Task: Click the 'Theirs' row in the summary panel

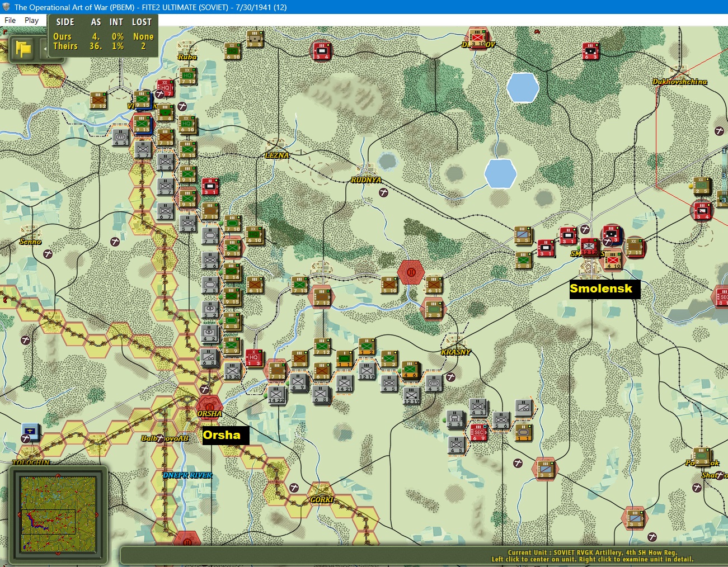Action: (x=104, y=46)
